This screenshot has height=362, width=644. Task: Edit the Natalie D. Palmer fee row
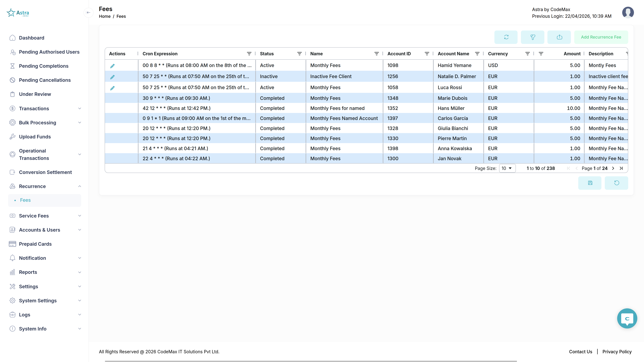[x=113, y=77]
